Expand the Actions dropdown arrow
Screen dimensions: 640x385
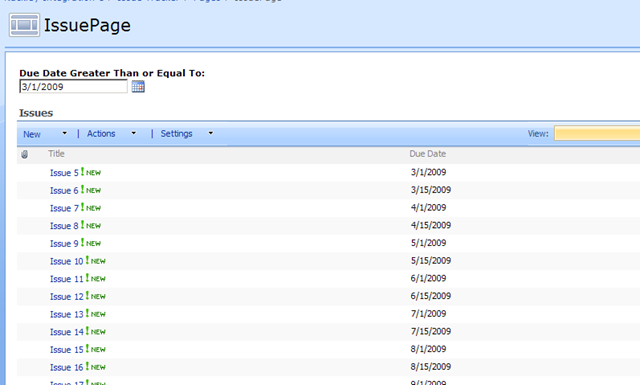pyautogui.click(x=133, y=133)
